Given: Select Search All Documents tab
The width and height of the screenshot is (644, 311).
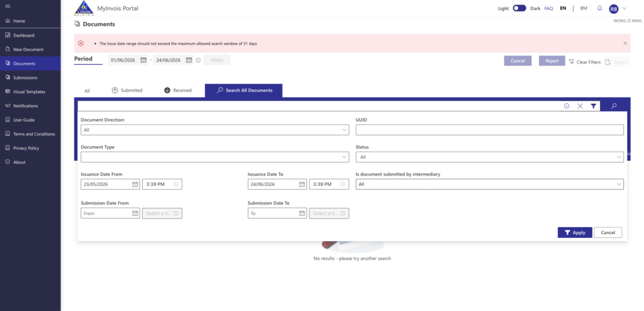Looking at the screenshot, I should [x=243, y=91].
